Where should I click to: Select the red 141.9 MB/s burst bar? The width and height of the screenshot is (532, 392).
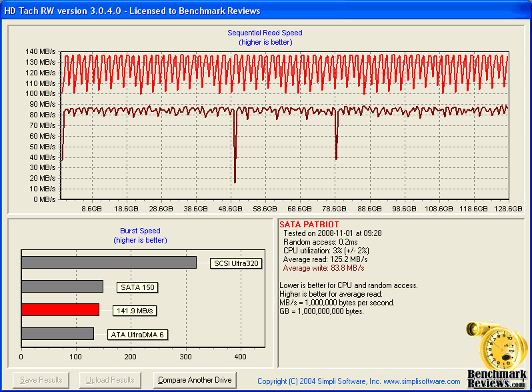[61, 310]
